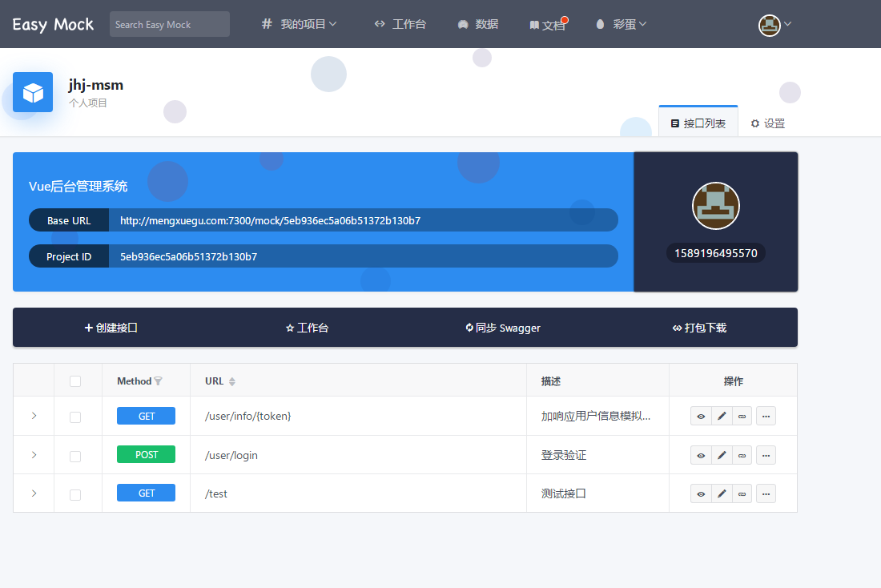This screenshot has width=881, height=588.
Task: Click the /user/info/{token} URL text
Action: [x=247, y=416]
